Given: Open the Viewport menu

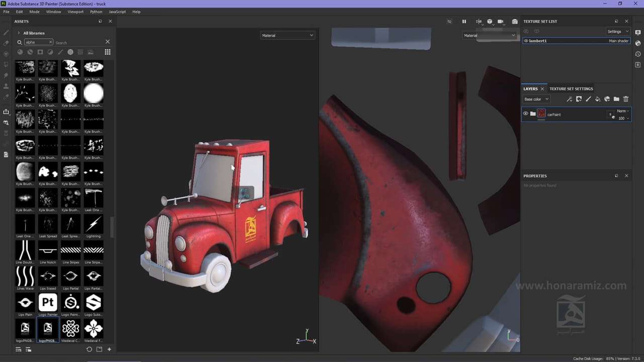Looking at the screenshot, I should pos(75,12).
